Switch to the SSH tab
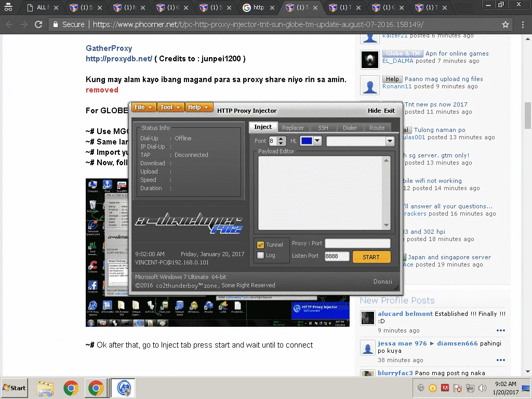532x399 pixels. 323,128
